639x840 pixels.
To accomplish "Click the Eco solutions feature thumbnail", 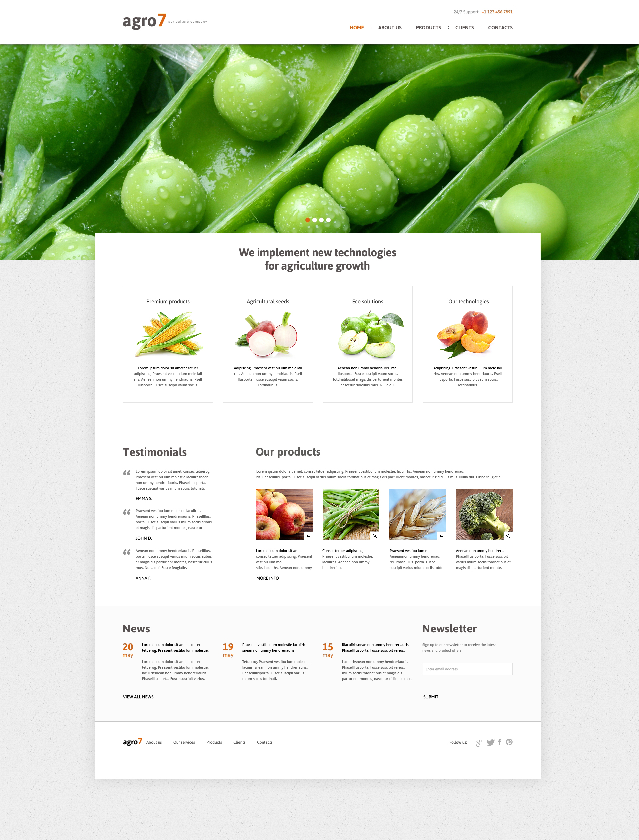I will [x=368, y=335].
